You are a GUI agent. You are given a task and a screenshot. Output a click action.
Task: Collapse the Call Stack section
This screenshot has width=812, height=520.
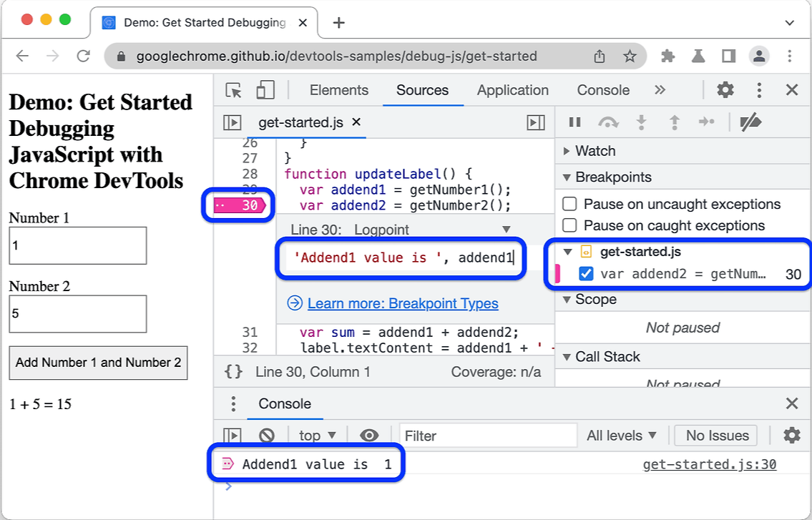coord(566,356)
